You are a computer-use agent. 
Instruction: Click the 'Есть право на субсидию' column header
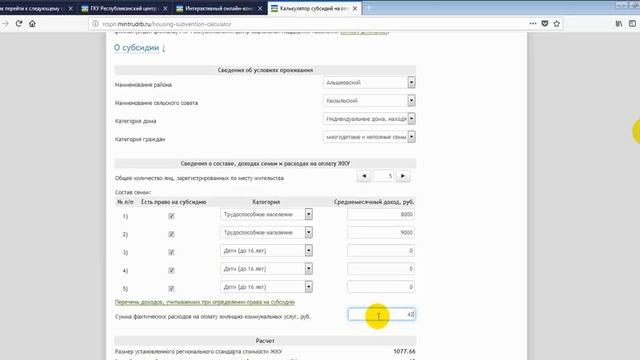(173, 202)
